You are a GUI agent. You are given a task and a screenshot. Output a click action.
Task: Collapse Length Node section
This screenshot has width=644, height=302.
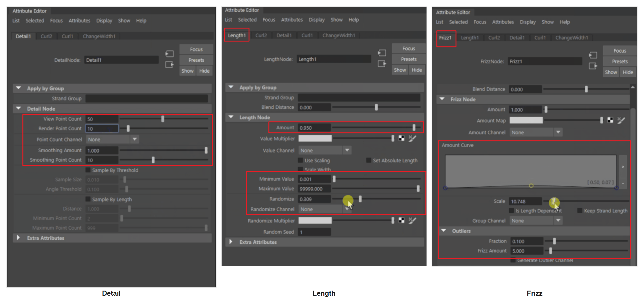point(231,117)
